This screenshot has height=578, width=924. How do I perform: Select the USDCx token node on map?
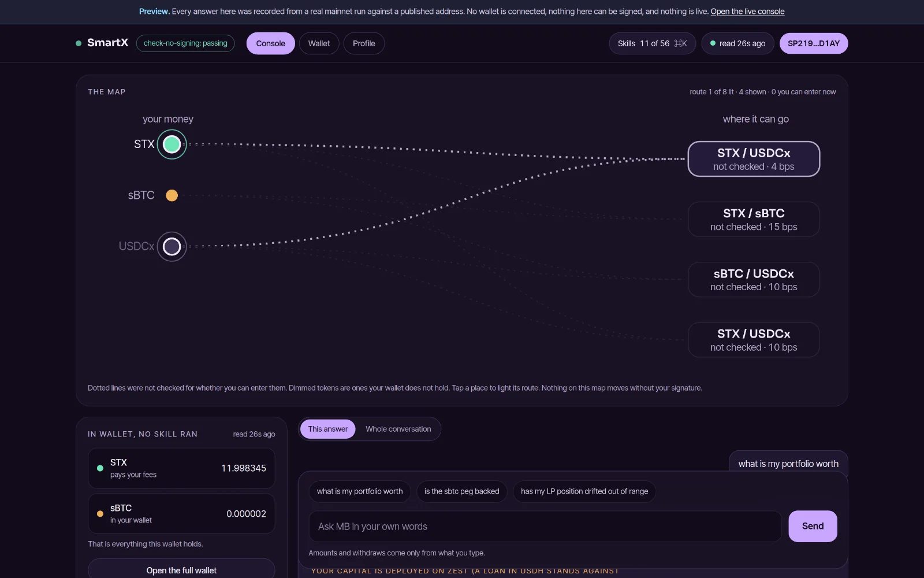(172, 247)
